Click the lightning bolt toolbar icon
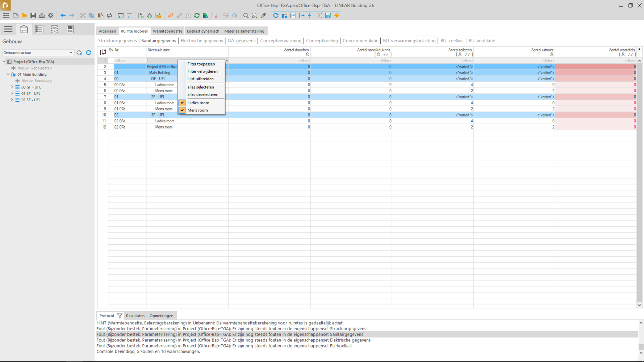 click(x=337, y=16)
